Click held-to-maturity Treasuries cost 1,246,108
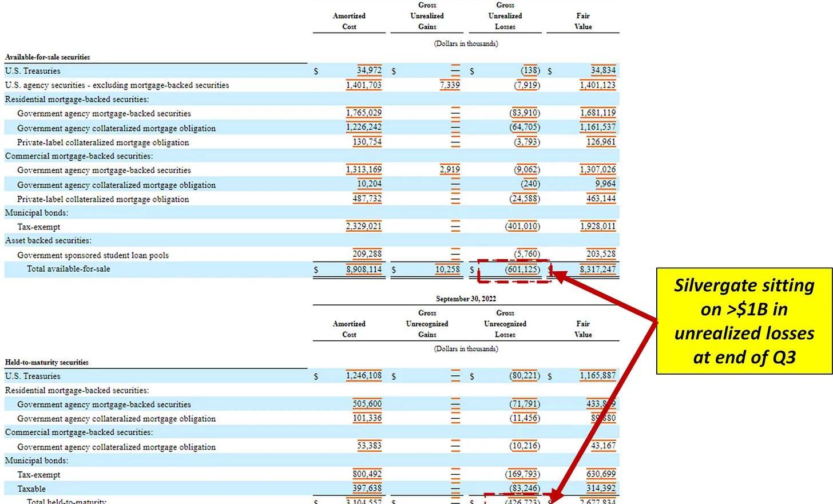Image resolution: width=833 pixels, height=504 pixels. pyautogui.click(x=363, y=376)
